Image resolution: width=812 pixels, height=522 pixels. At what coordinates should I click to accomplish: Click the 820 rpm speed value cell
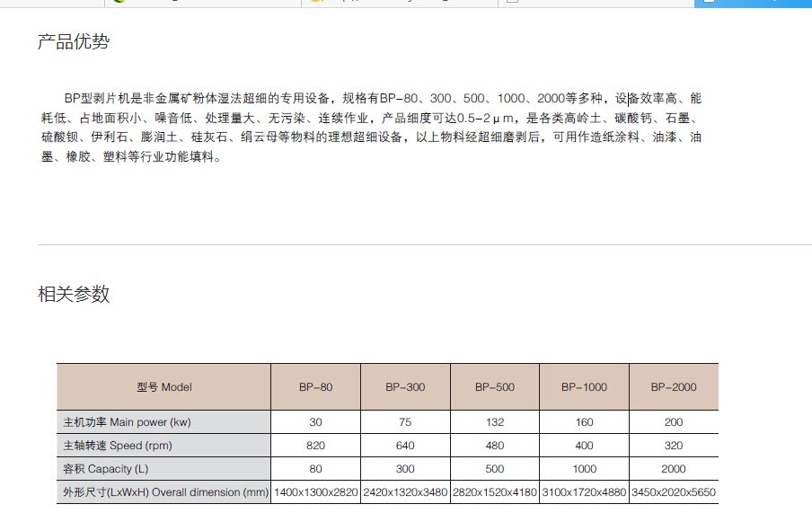[x=315, y=446]
